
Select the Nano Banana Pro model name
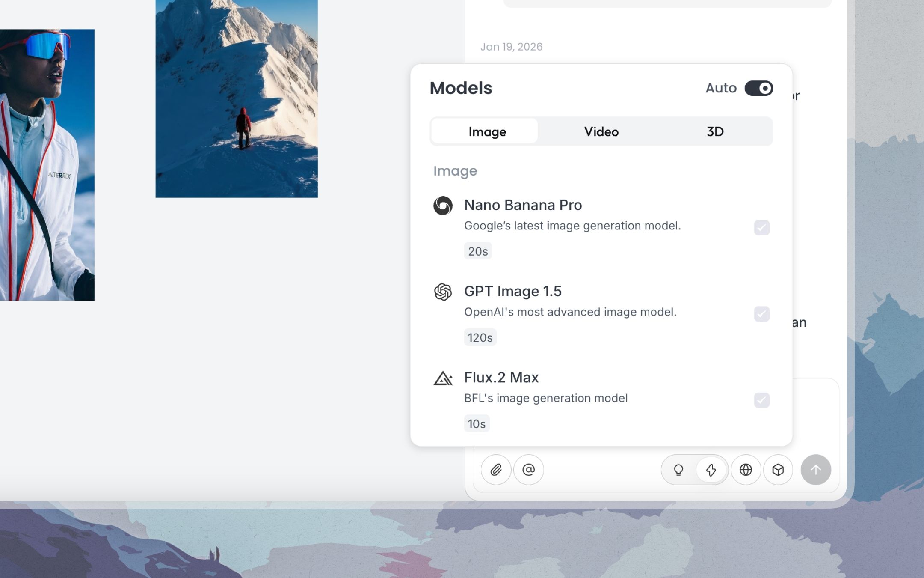(523, 205)
